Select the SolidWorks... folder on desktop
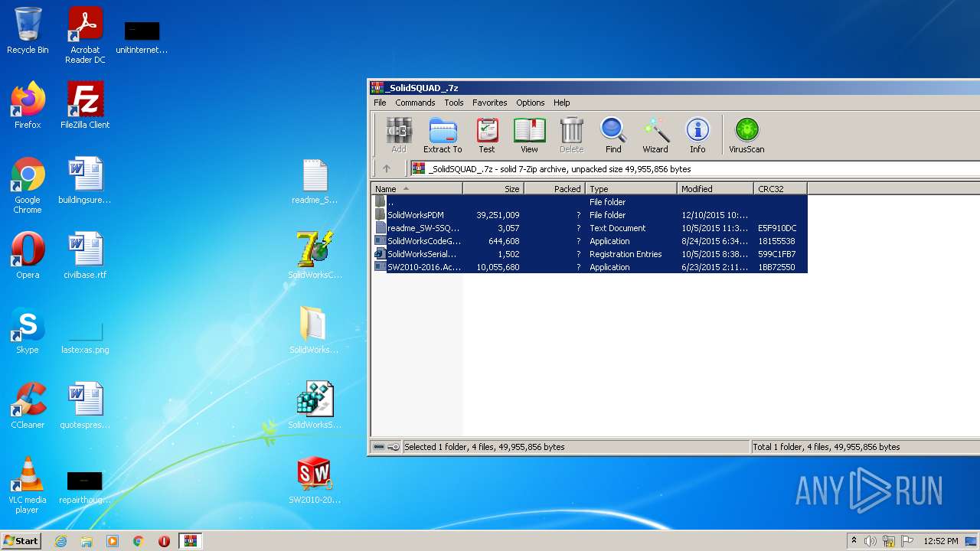The width and height of the screenshot is (980, 551). click(314, 330)
